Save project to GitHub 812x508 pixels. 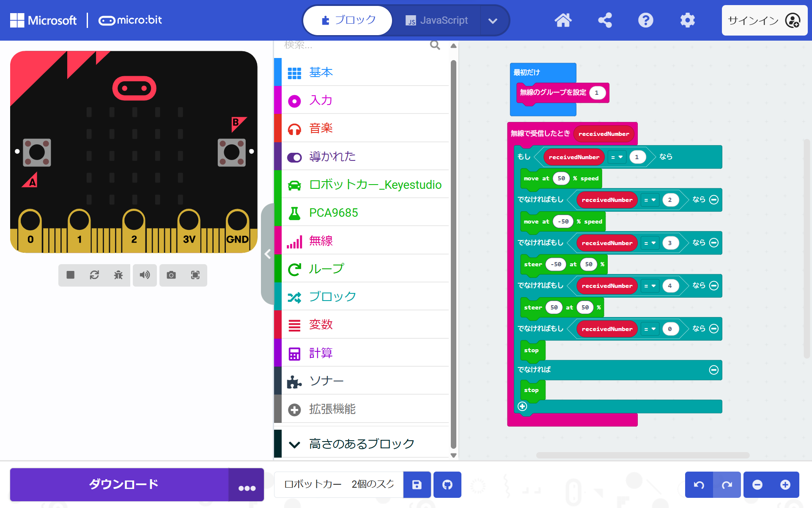(x=447, y=485)
